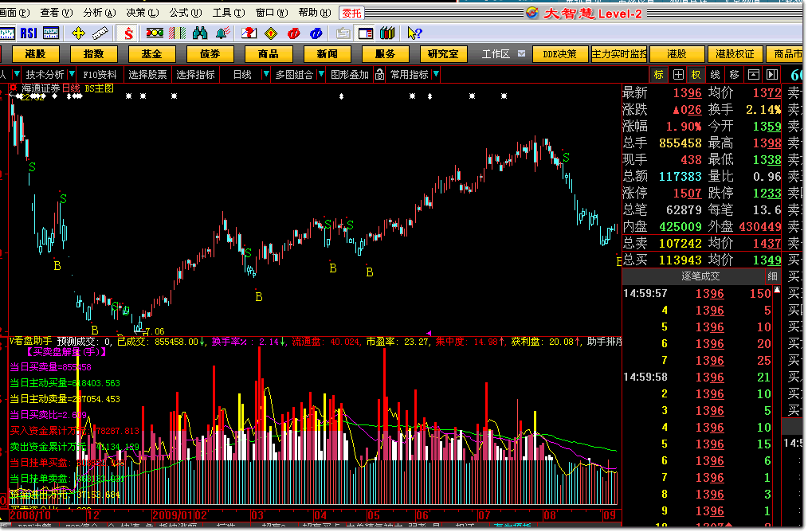808x532 pixels.
Task: Click the grayed clipboard icon
Action: coord(343,33)
